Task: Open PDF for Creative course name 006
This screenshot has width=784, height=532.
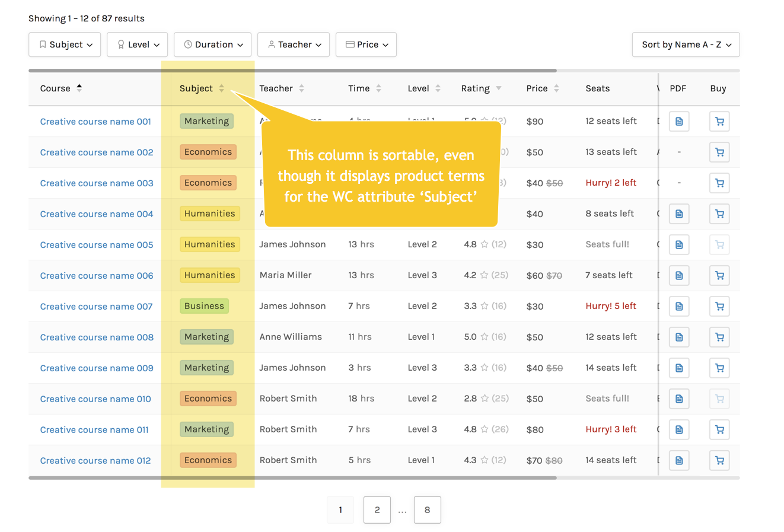Action: point(679,276)
